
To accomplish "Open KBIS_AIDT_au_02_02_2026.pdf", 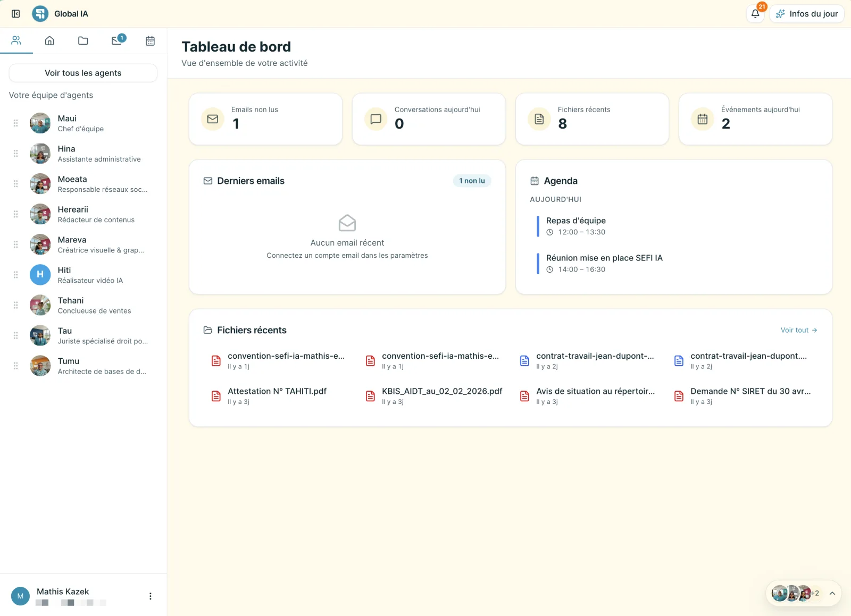I will [x=433, y=396].
